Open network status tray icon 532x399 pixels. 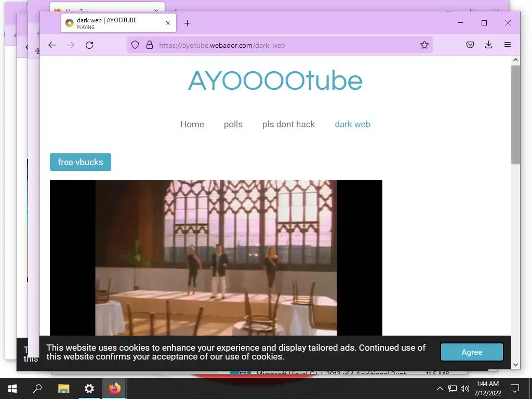tap(453, 389)
